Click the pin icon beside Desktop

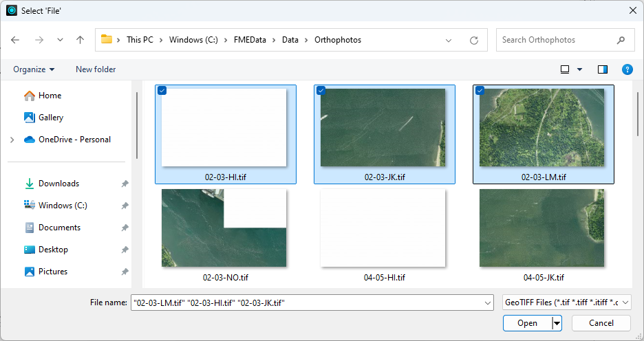click(125, 250)
